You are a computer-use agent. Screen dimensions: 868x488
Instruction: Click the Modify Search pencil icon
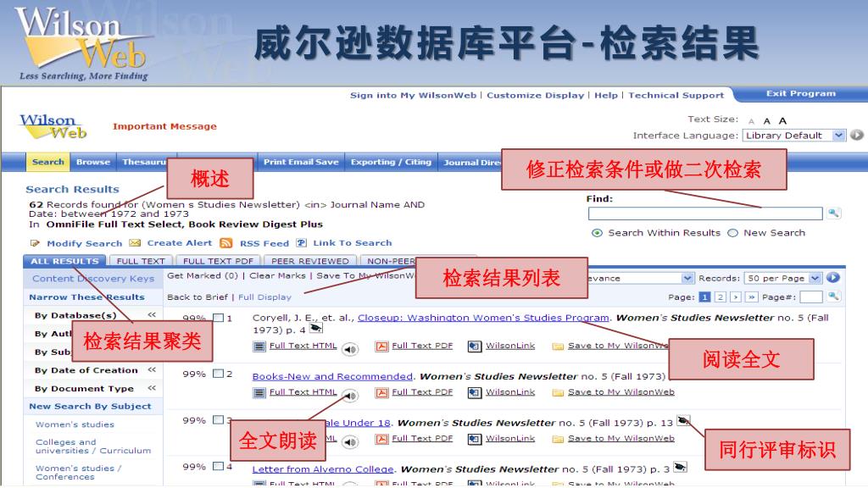point(35,243)
